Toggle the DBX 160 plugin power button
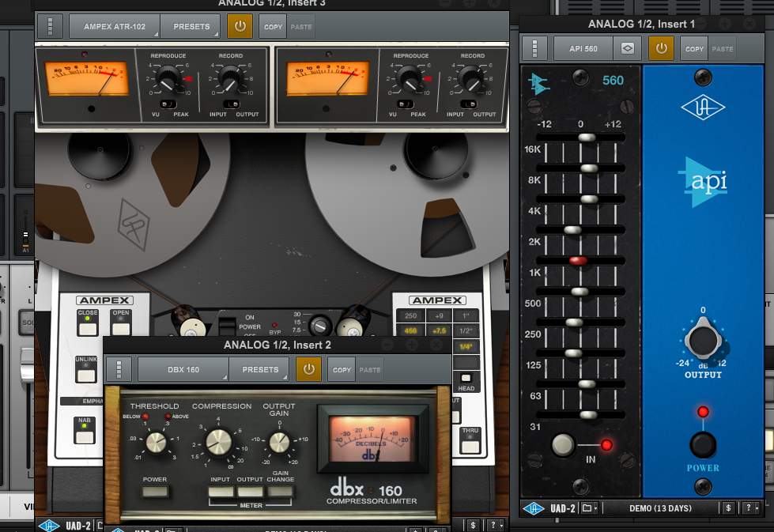 308,369
